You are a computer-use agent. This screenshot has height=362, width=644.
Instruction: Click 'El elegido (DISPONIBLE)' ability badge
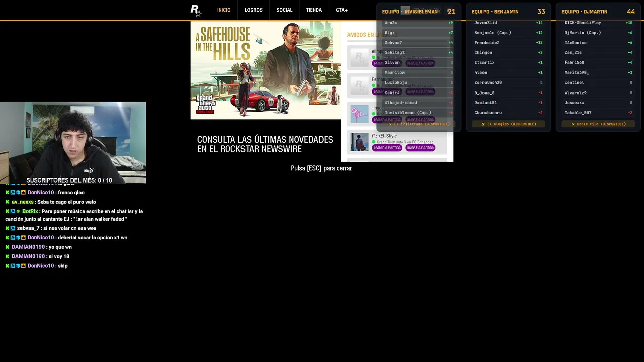pos(509,124)
